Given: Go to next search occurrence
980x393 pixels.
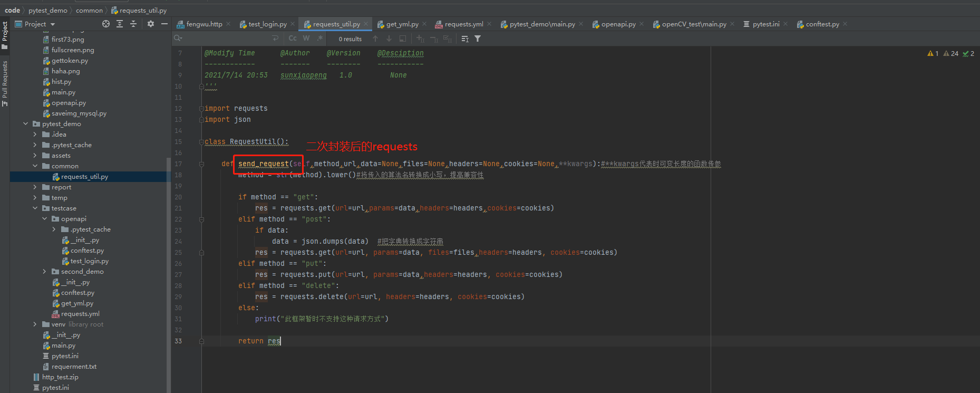Looking at the screenshot, I should coord(389,39).
